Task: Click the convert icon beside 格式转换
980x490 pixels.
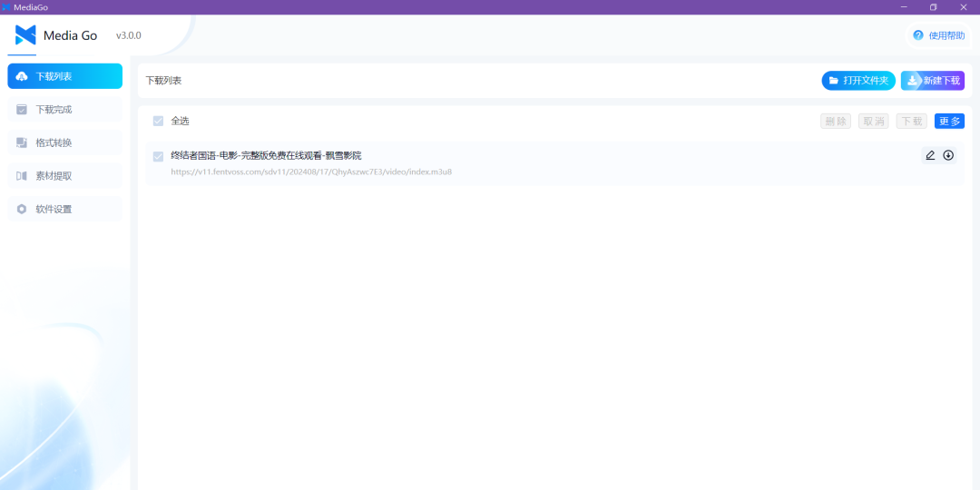Action: 22,142
